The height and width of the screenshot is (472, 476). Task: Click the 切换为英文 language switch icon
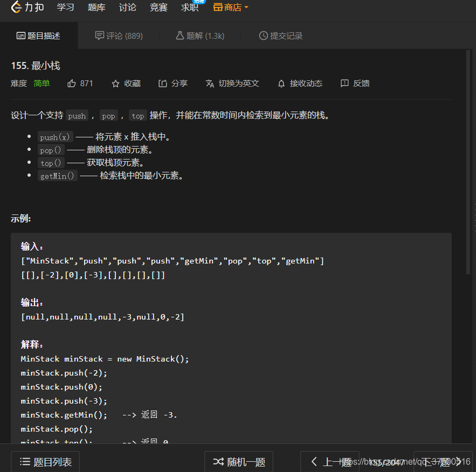point(210,84)
